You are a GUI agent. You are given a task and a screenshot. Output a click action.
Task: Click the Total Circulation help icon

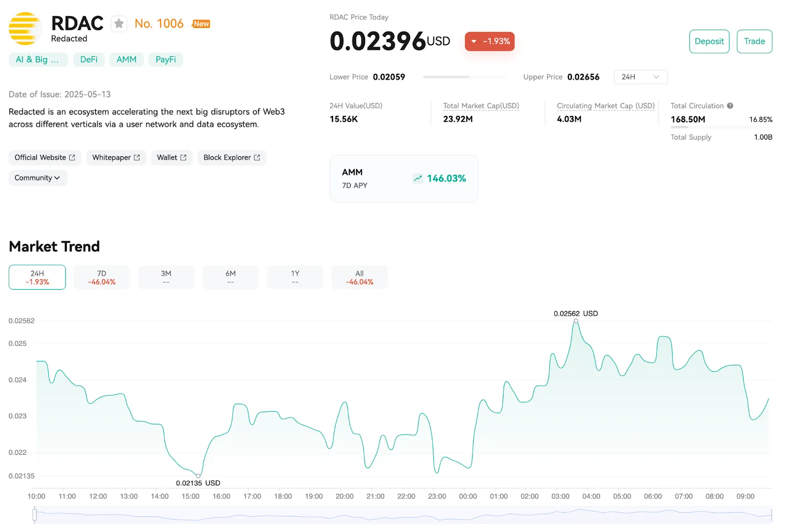pyautogui.click(x=730, y=106)
